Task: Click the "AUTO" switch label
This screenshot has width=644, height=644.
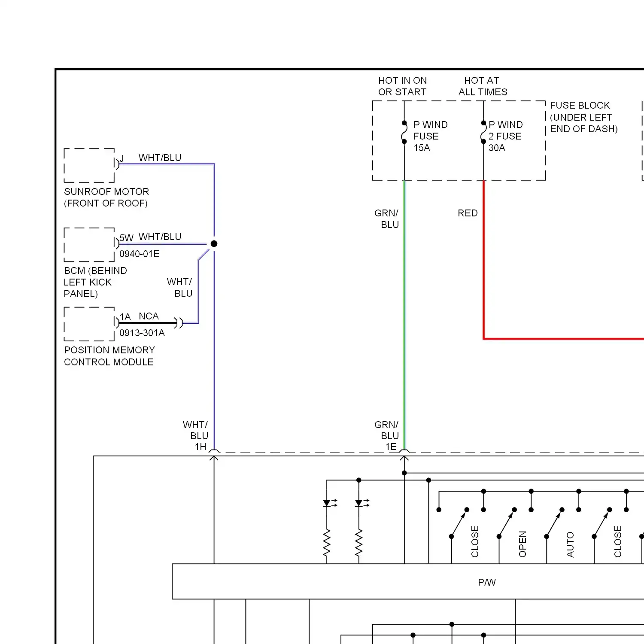Action: coord(570,545)
